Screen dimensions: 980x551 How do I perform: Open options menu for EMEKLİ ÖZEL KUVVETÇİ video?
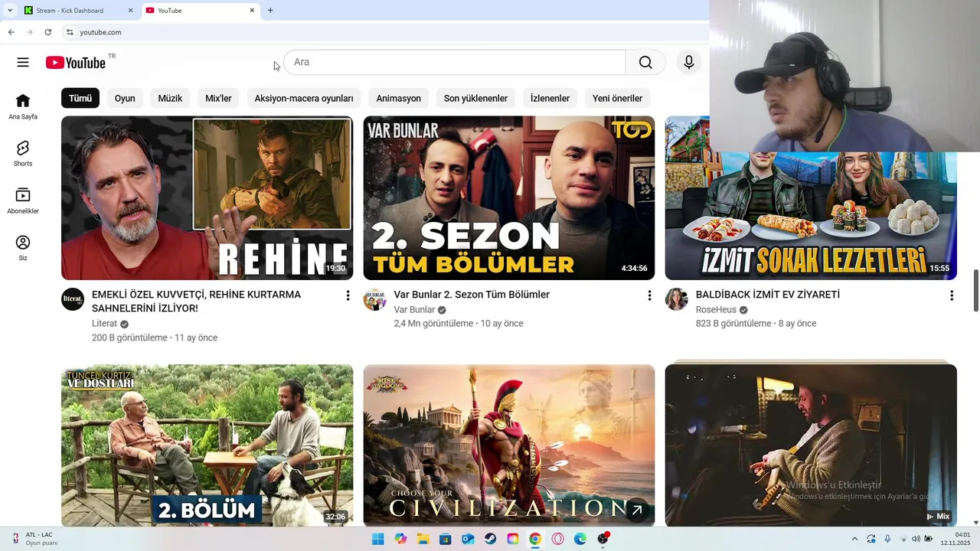(x=348, y=295)
